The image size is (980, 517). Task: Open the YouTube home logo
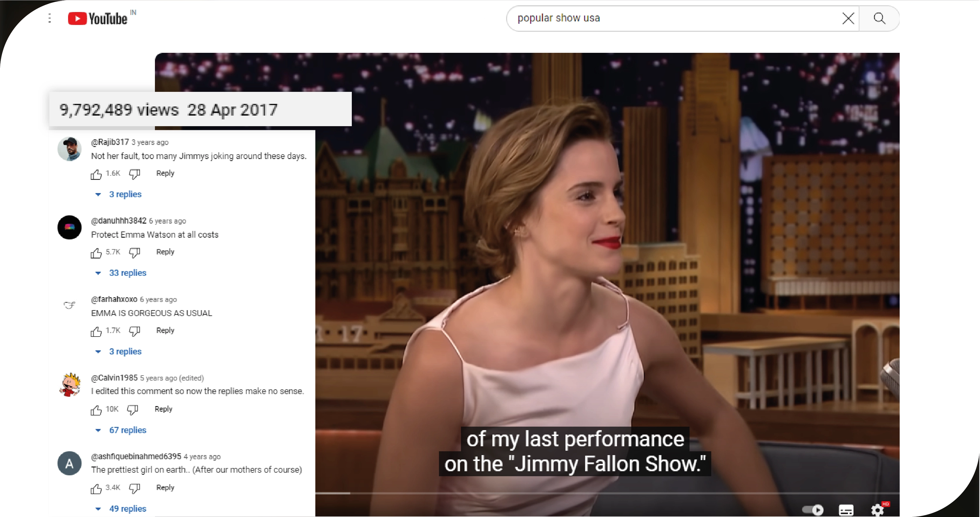tap(97, 18)
